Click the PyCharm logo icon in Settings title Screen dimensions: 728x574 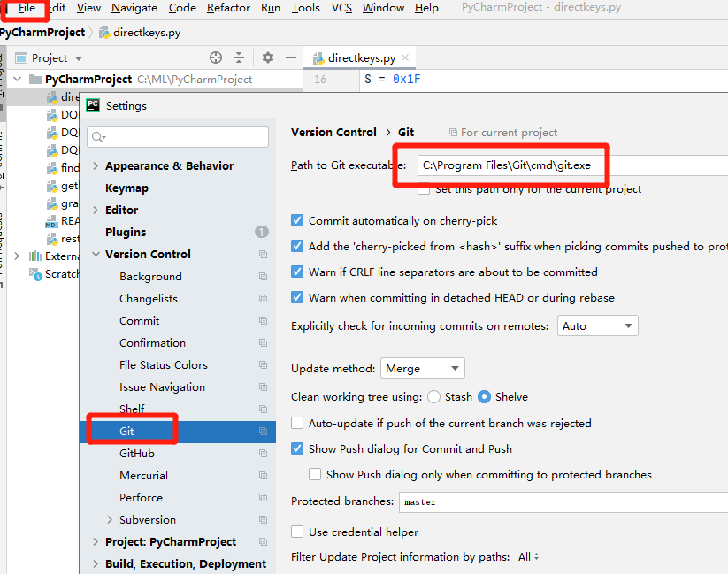coord(93,105)
